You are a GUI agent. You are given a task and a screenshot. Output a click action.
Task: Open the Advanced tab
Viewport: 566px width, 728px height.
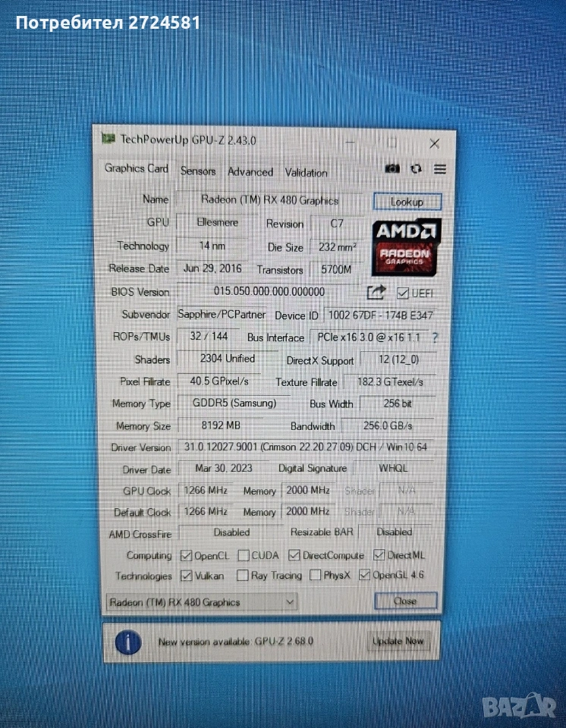pyautogui.click(x=250, y=172)
